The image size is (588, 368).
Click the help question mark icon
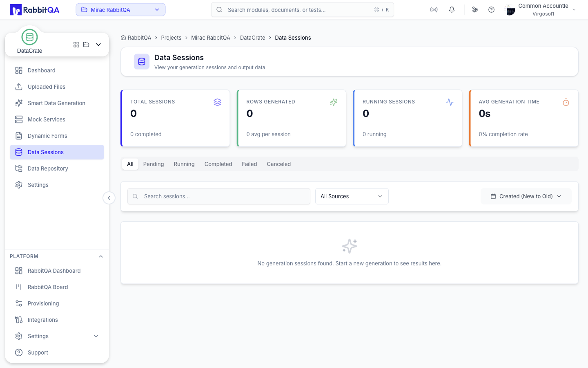[491, 10]
